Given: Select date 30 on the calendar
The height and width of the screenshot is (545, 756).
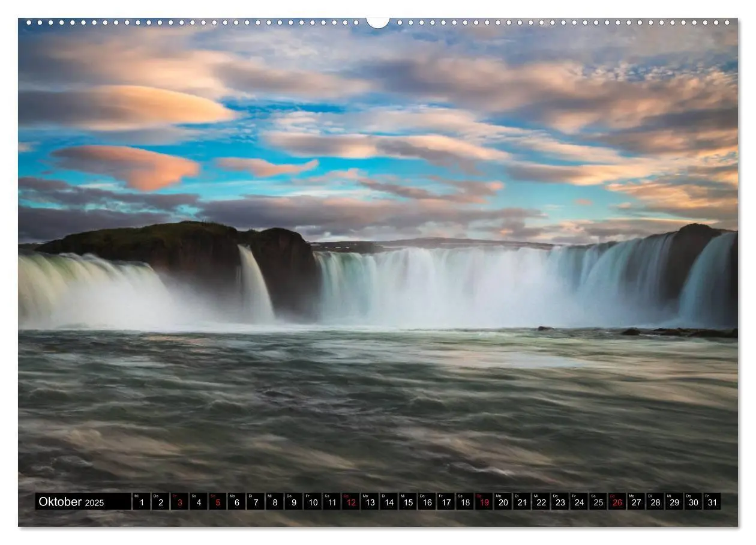Looking at the screenshot, I should pyautogui.click(x=693, y=502).
